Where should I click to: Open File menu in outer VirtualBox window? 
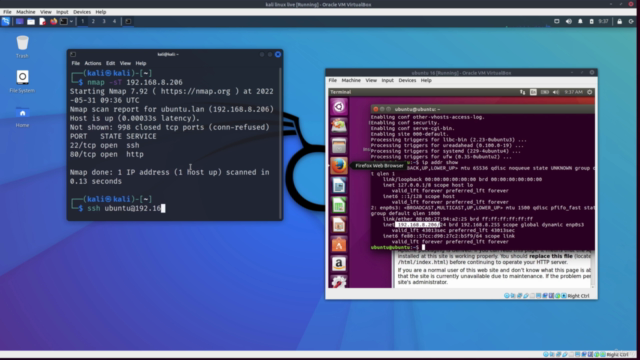(x=7, y=12)
